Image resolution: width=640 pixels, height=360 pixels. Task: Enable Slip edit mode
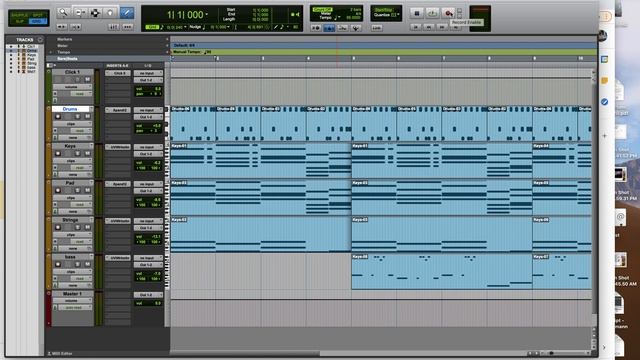(x=19, y=21)
